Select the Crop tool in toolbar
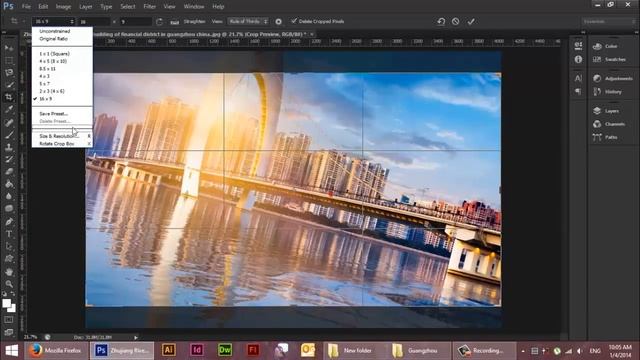Image resolution: width=640 pixels, height=360 pixels. [x=9, y=97]
